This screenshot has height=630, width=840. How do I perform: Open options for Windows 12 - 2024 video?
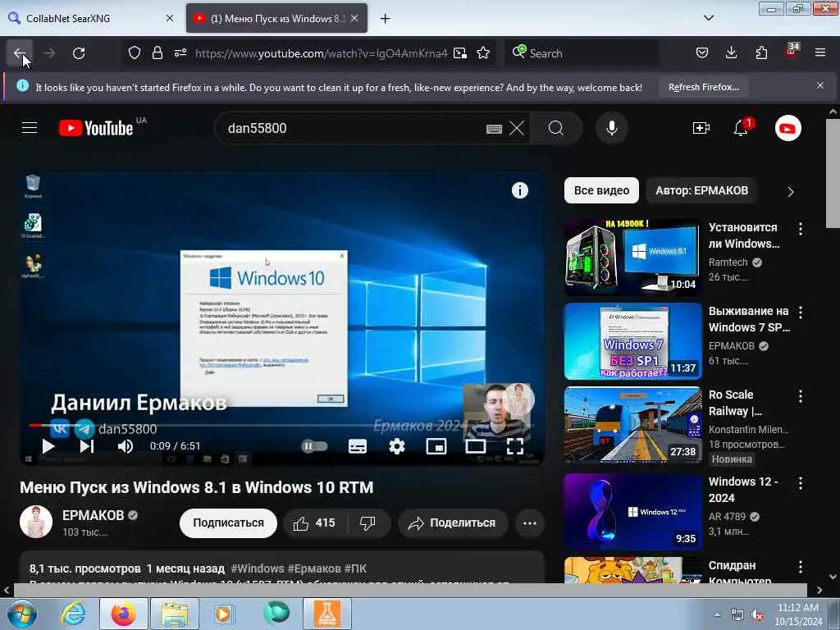tap(801, 483)
